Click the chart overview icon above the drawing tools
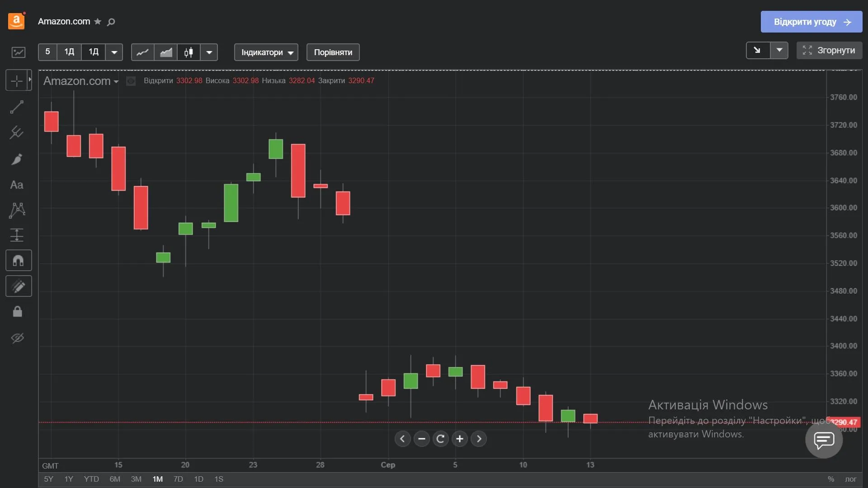This screenshot has height=488, width=868. click(19, 52)
